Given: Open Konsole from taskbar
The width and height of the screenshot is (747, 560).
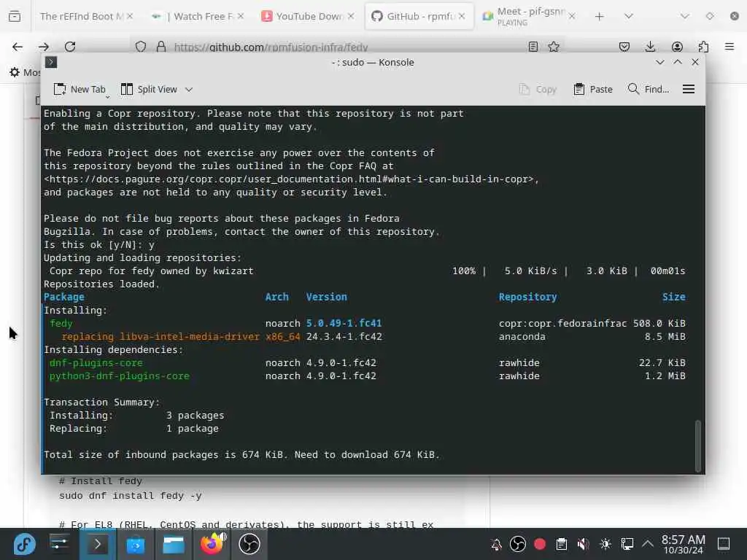Looking at the screenshot, I should point(97,544).
